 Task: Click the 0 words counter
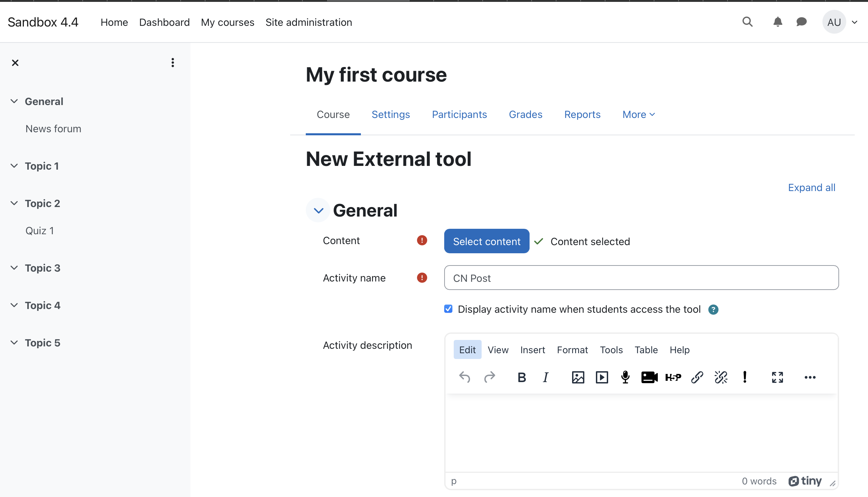[x=759, y=481]
